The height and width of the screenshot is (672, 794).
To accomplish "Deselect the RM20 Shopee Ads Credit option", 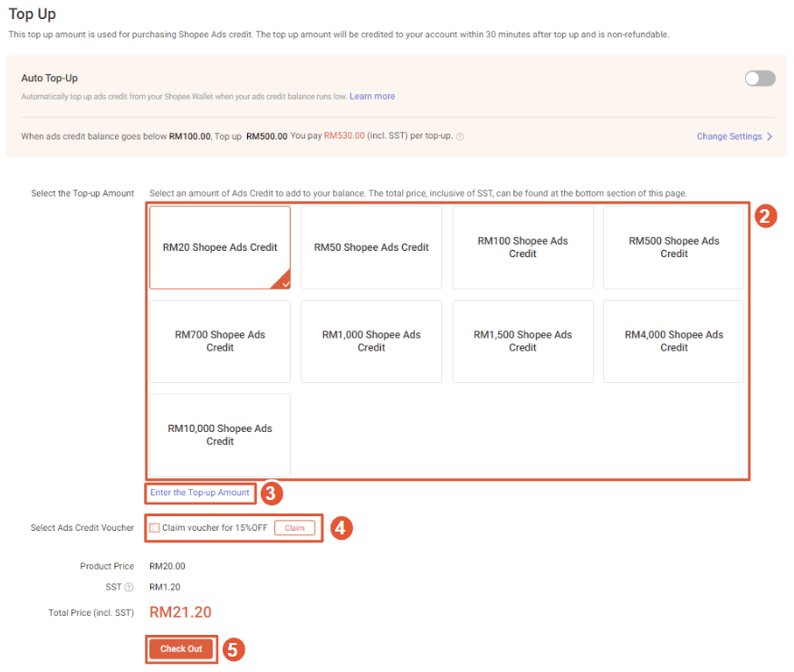I will (219, 246).
